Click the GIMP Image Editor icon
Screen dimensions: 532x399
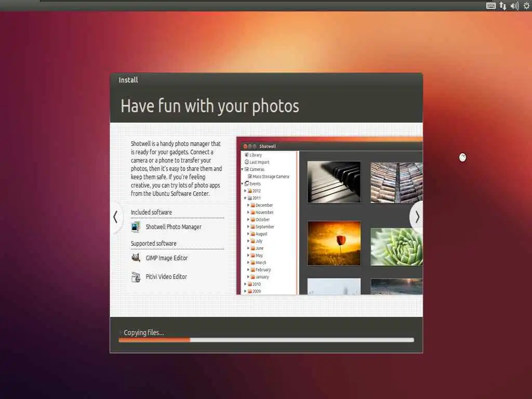(136, 258)
